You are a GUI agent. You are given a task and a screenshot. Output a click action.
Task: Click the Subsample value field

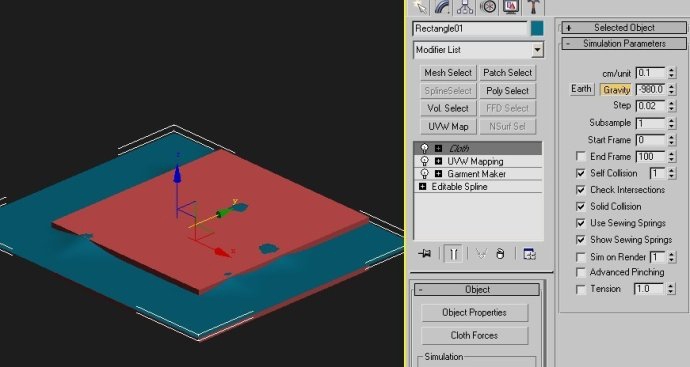pyautogui.click(x=651, y=123)
